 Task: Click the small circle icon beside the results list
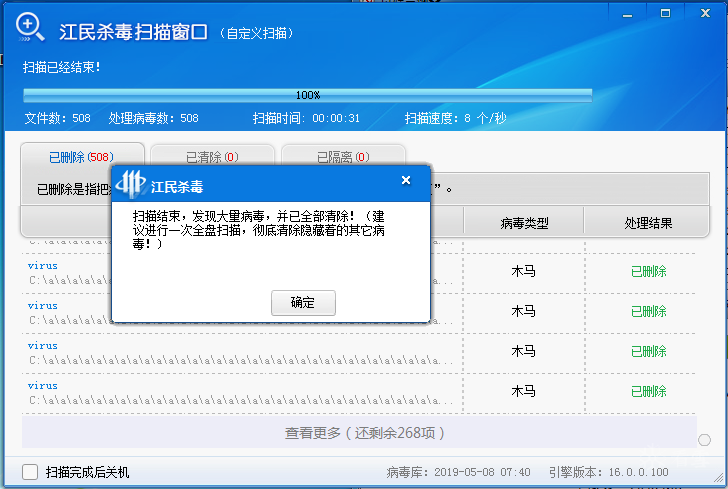704,440
